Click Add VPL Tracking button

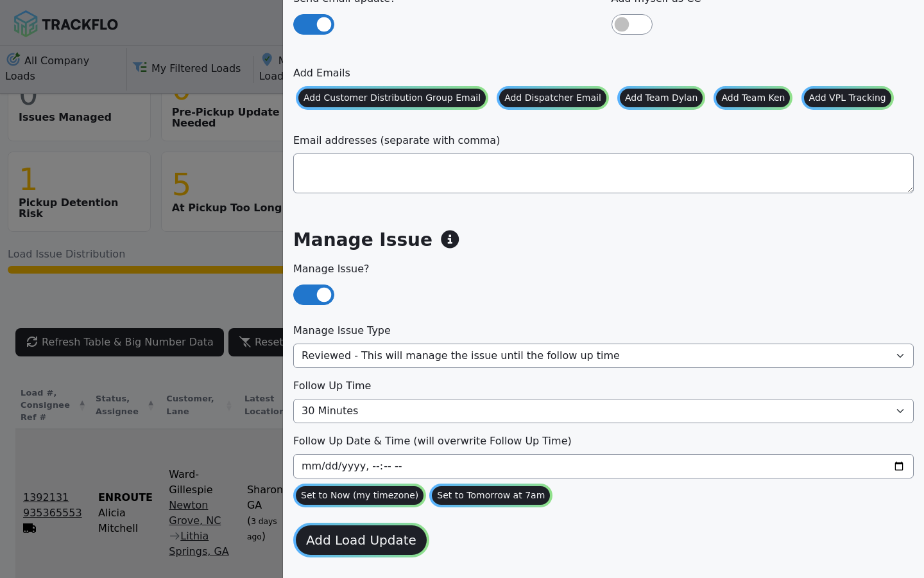pyautogui.click(x=847, y=98)
